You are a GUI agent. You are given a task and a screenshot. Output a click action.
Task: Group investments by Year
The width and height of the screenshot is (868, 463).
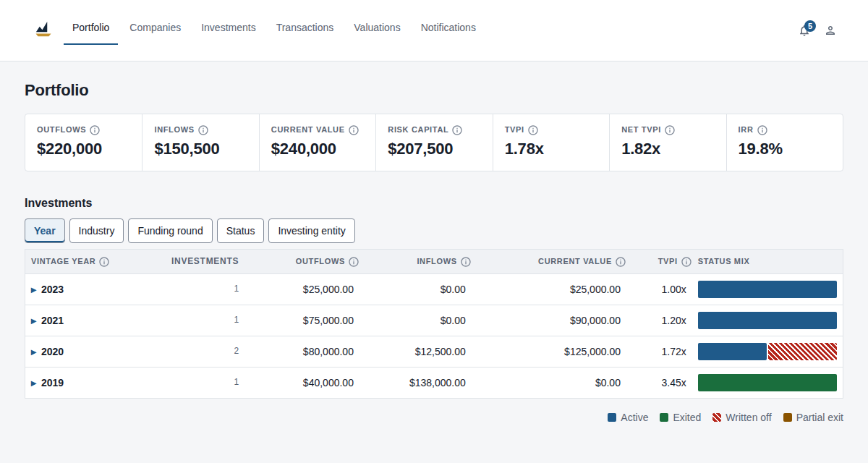[45, 231]
